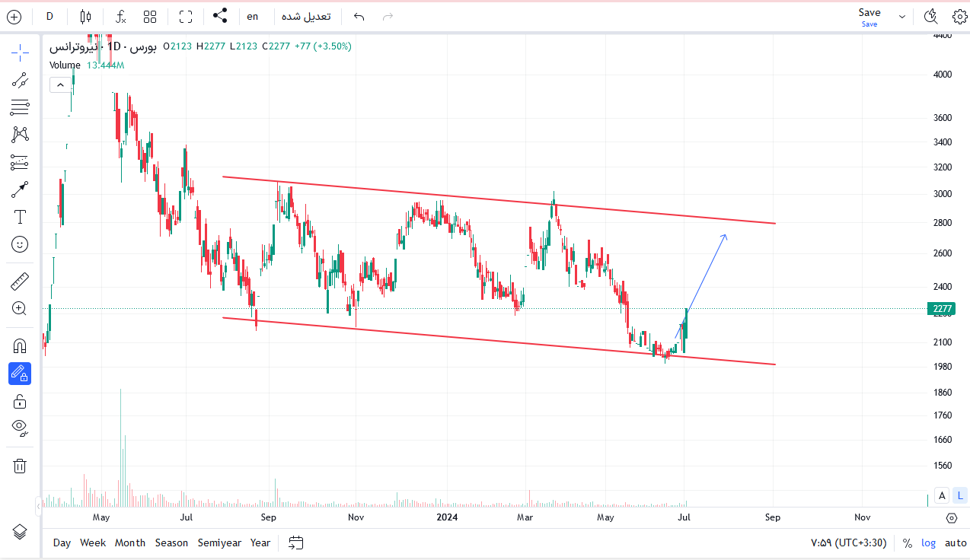Open the en language selector

click(x=253, y=17)
